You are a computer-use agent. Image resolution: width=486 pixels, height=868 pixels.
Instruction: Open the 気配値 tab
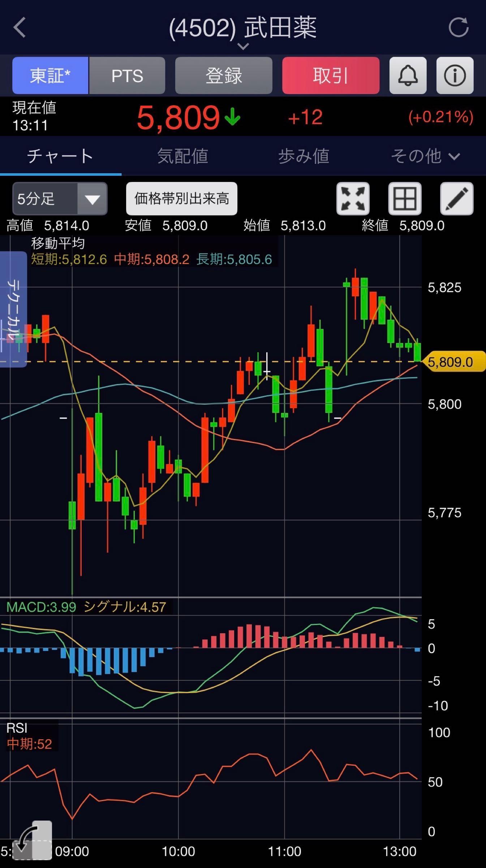point(182,156)
